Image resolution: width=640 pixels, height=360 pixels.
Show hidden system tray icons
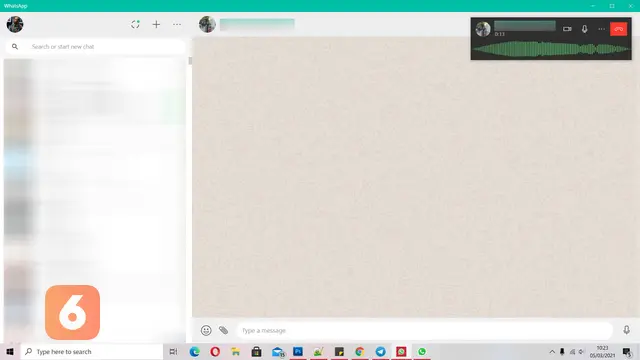click(552, 351)
